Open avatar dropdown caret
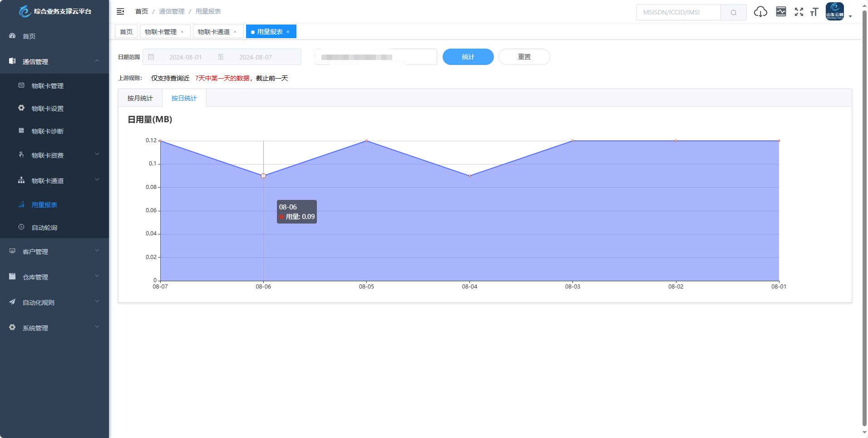Image resolution: width=868 pixels, height=438 pixels. [x=850, y=16]
